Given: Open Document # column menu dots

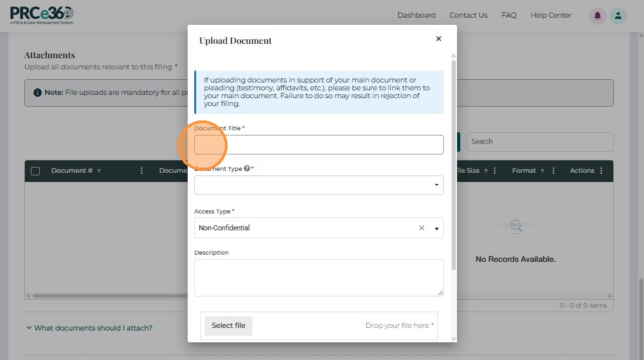Looking at the screenshot, I should pyautogui.click(x=141, y=171).
